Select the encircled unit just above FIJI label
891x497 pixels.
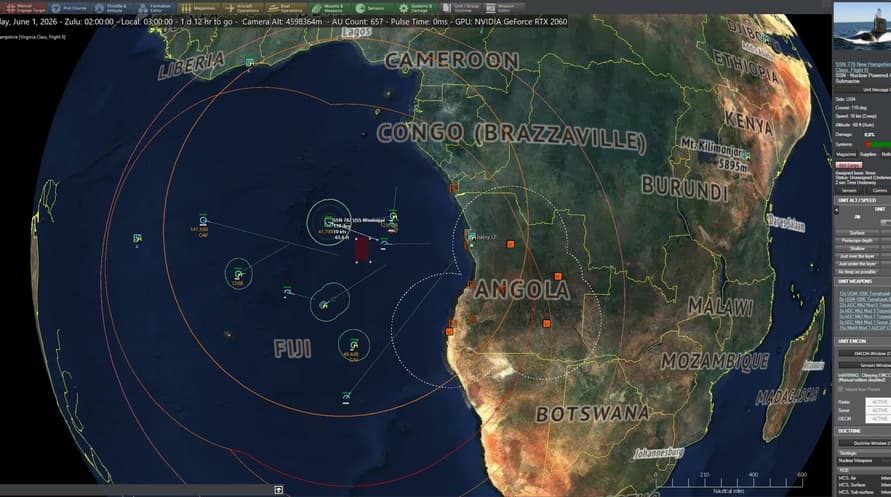324,305
